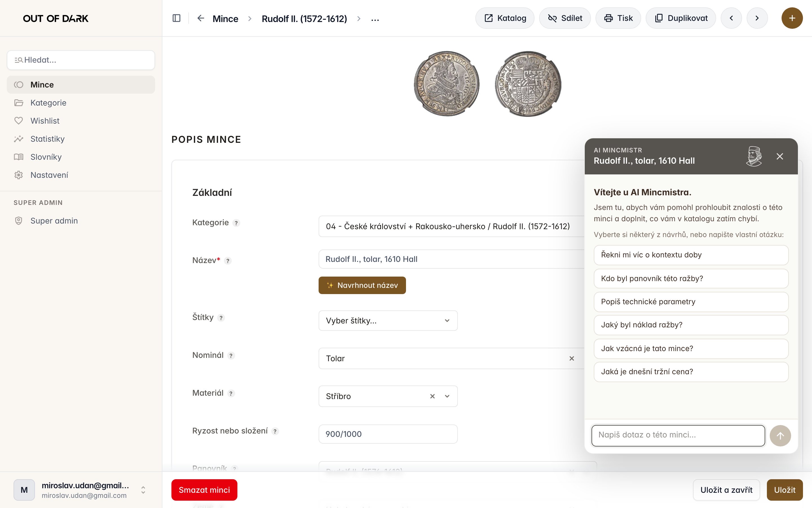Click the Rudolf II. (1572-1612) breadcrumb
Image resolution: width=812 pixels, height=508 pixels.
(304, 19)
